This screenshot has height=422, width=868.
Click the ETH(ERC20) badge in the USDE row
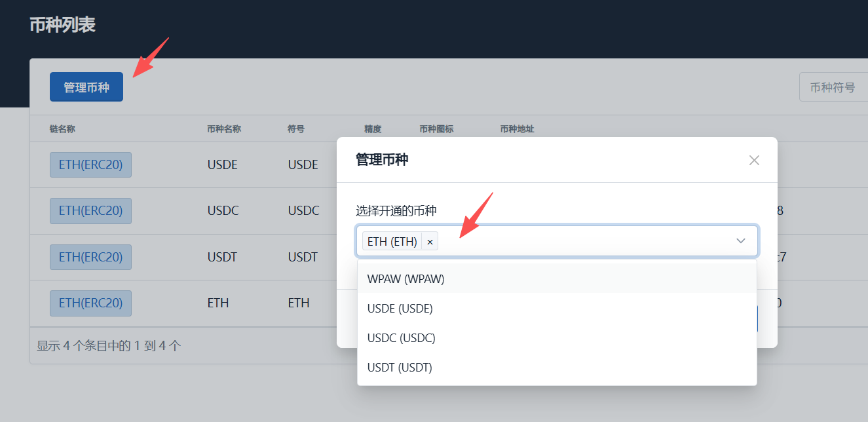90,164
